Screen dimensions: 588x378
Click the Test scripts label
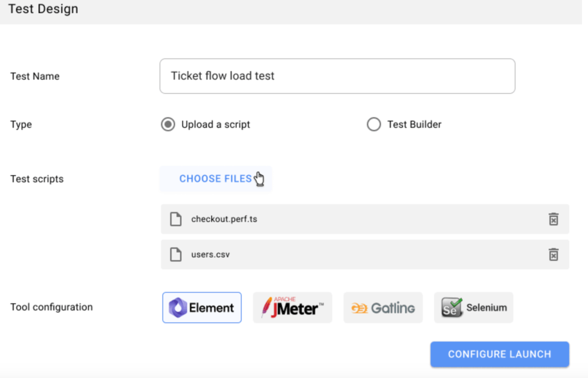tap(37, 179)
